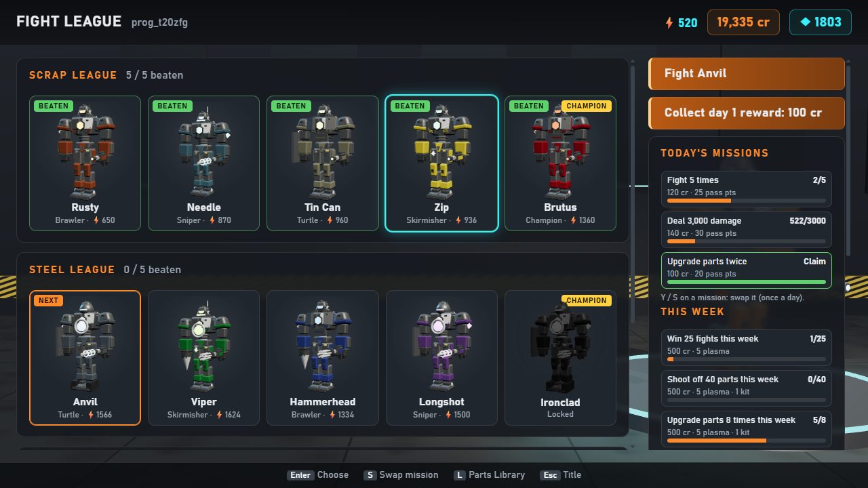Click the STEEL LEAGUE heading
The height and width of the screenshot is (488, 868).
[x=72, y=270]
